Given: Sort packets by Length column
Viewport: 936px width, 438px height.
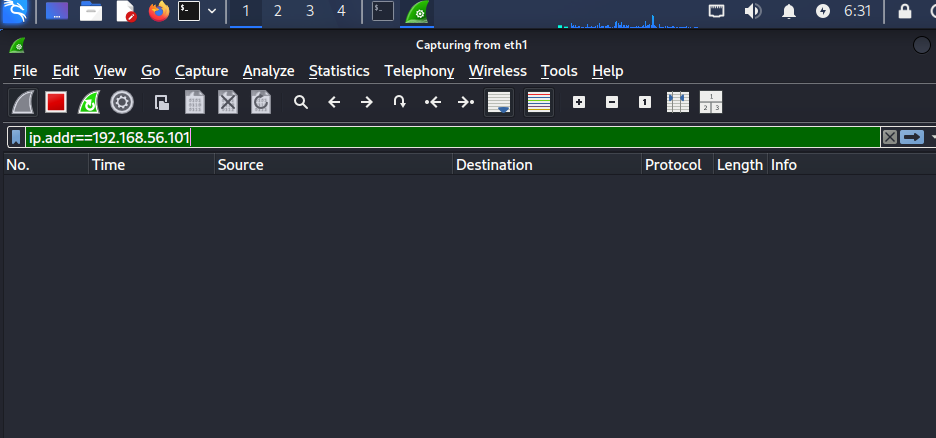Looking at the screenshot, I should click(x=740, y=165).
